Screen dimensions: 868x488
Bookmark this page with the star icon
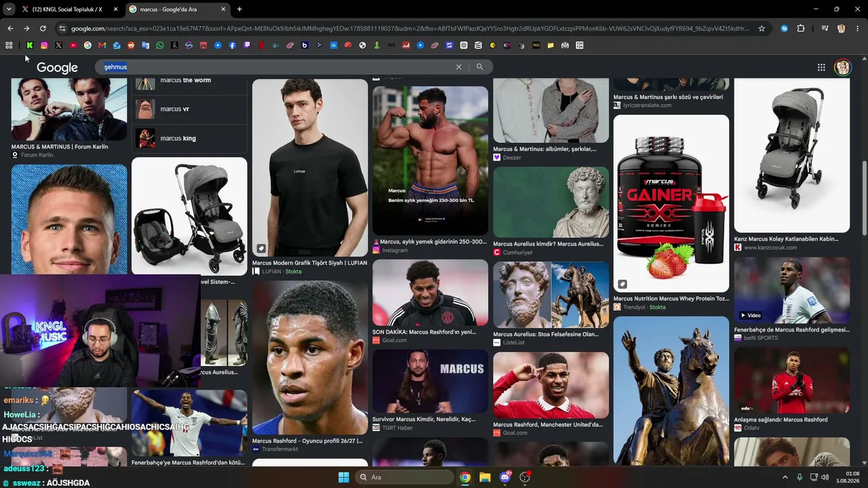pyautogui.click(x=762, y=28)
